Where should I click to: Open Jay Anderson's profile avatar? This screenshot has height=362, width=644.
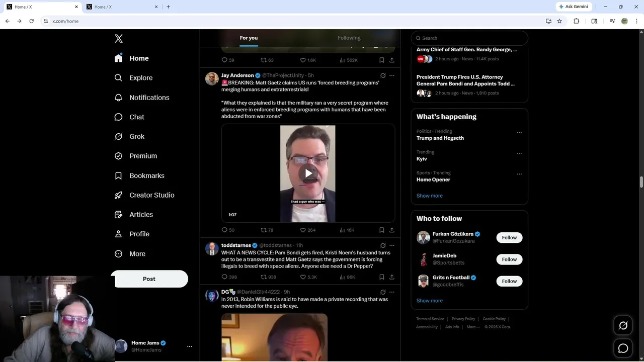coord(212,78)
